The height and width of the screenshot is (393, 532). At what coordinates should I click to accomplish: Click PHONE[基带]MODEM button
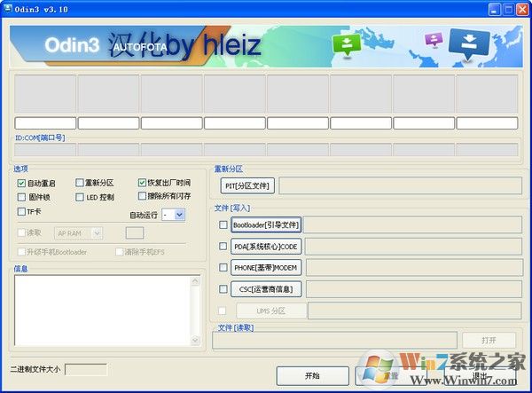266,268
